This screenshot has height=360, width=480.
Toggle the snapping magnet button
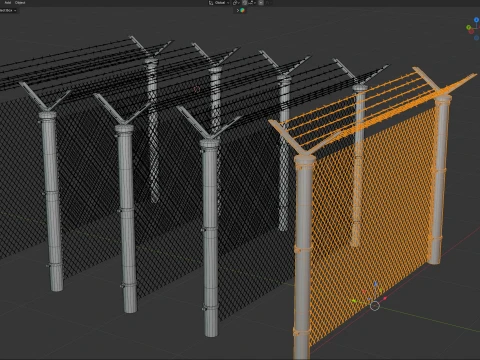245,3
